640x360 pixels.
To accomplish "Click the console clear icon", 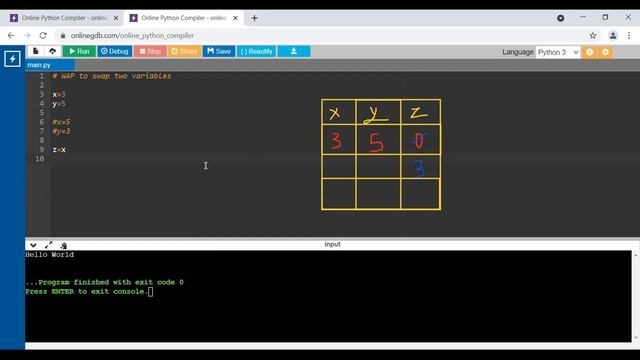I will [x=64, y=245].
